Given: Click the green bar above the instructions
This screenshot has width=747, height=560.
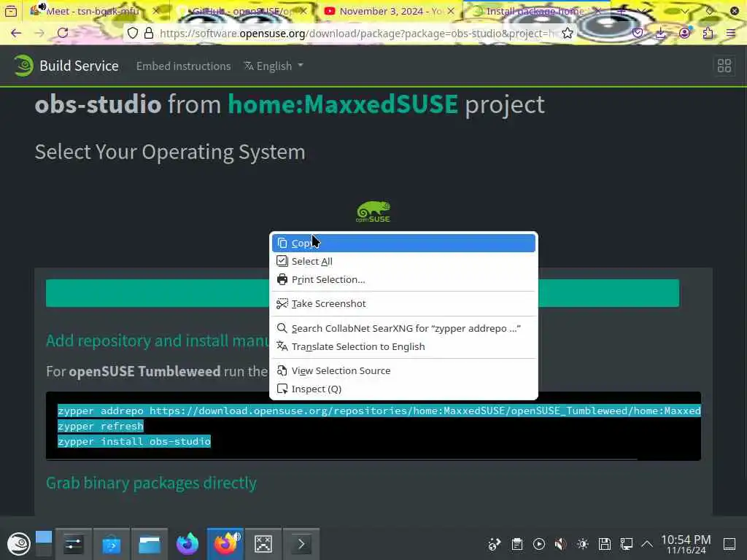Looking at the screenshot, I should click(363, 293).
